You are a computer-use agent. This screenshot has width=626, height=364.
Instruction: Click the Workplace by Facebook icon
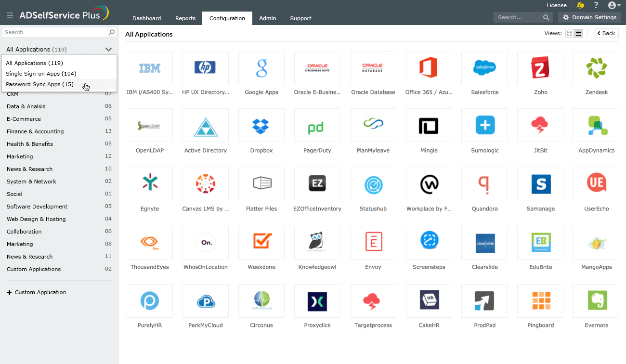(x=429, y=184)
